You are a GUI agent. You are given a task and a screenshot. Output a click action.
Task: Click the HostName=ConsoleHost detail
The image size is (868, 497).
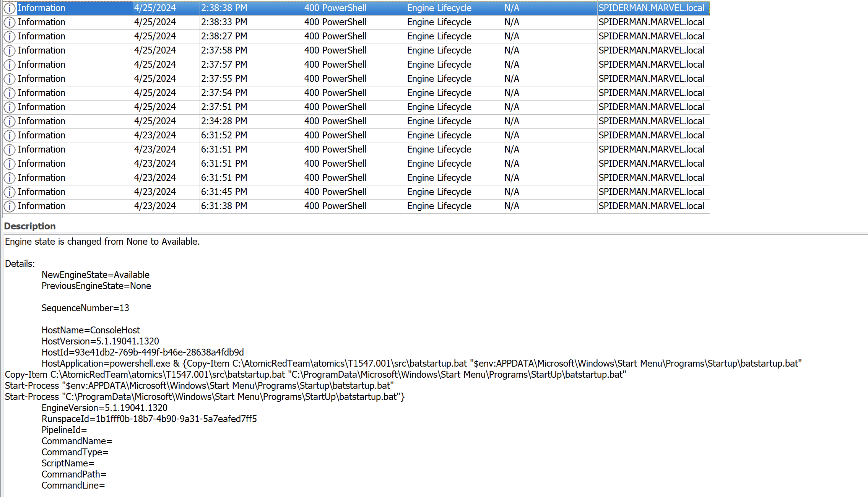click(91, 330)
